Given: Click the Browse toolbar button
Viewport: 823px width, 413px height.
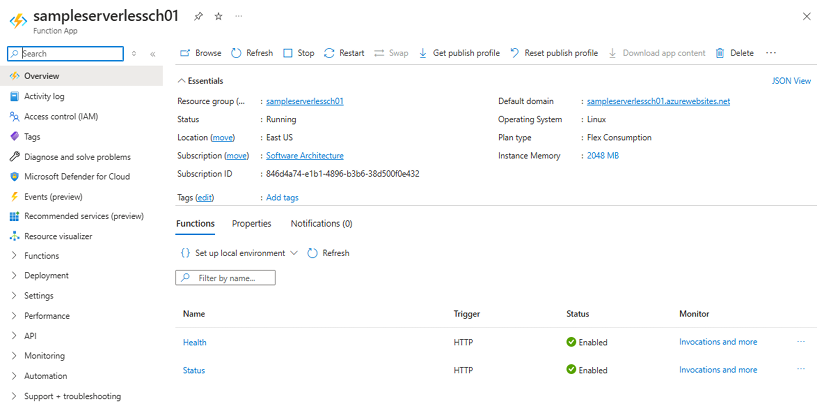Looking at the screenshot, I should pos(201,53).
